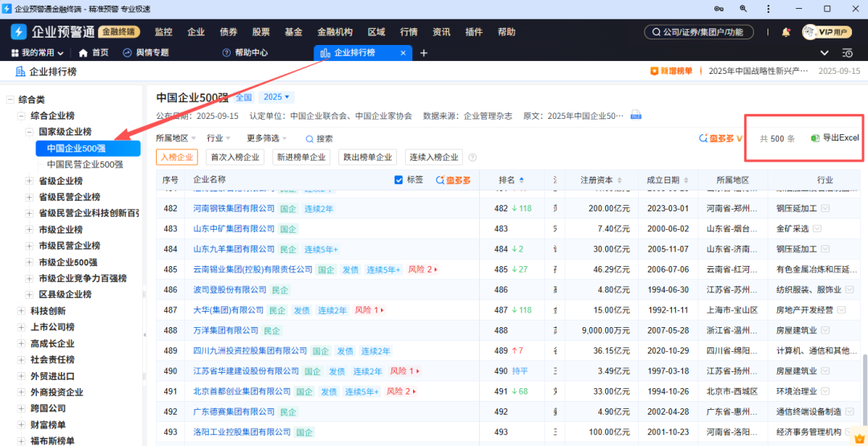
Task: Click the 新增榜单 badge
Action: tap(671, 72)
